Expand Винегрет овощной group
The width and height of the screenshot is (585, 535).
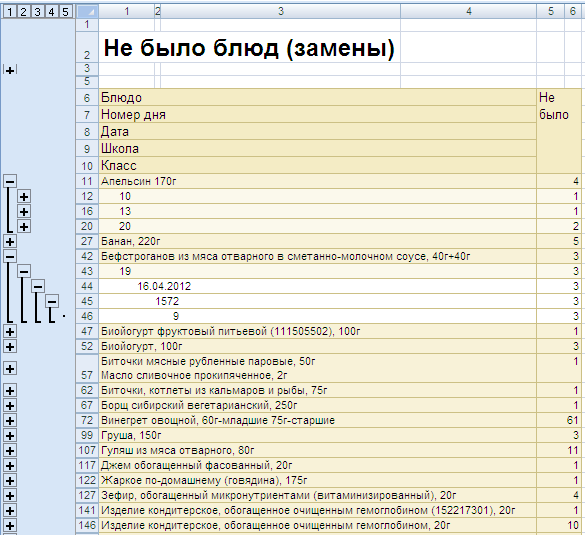[x=10, y=421]
